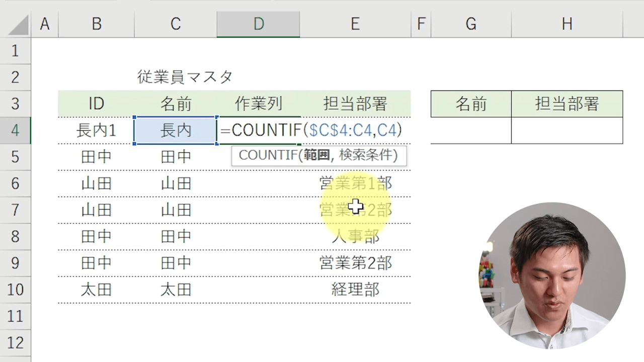This screenshot has height=362, width=644.
Task: Select row 5 header
Action: click(x=15, y=157)
